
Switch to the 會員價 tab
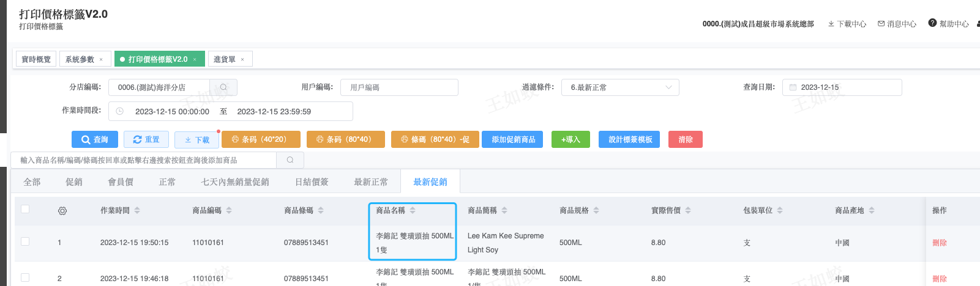[121, 182]
